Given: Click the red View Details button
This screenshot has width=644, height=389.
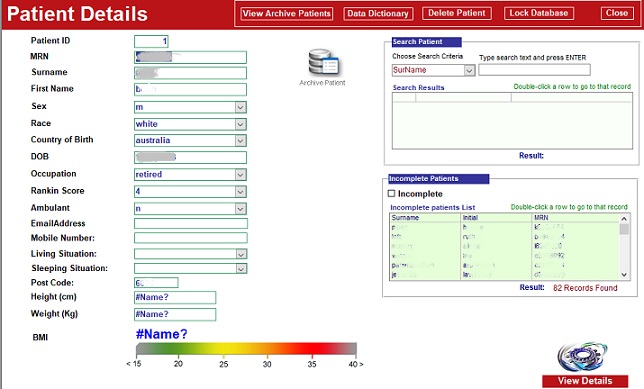Looking at the screenshot, I should coord(585,381).
